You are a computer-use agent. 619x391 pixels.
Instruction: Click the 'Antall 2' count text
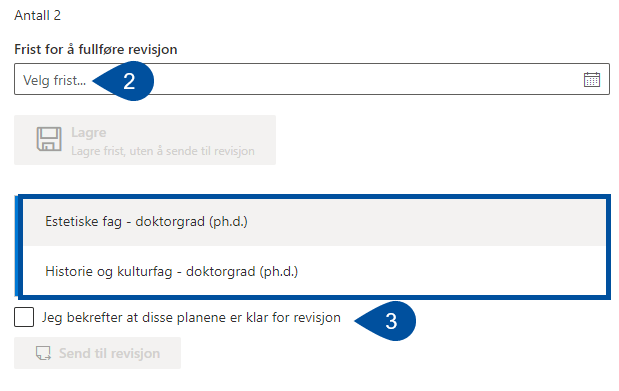click(38, 15)
